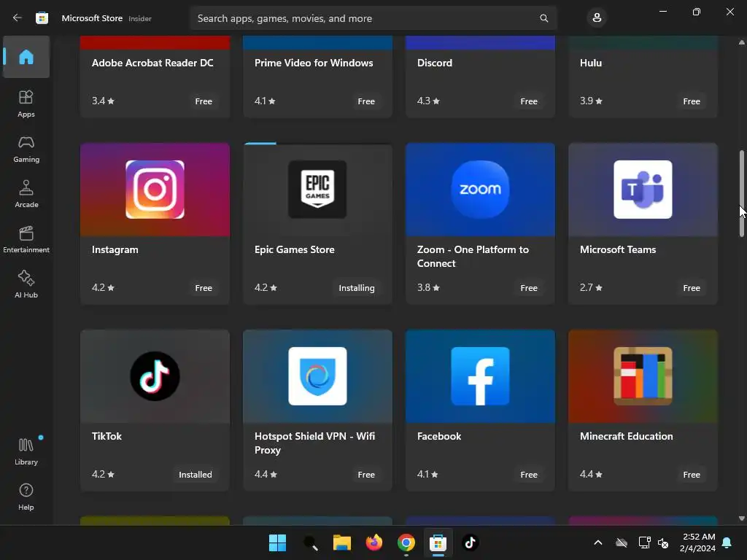Screen dimensions: 747x560
Task: Open the Instagram app icon
Action: tap(155, 190)
